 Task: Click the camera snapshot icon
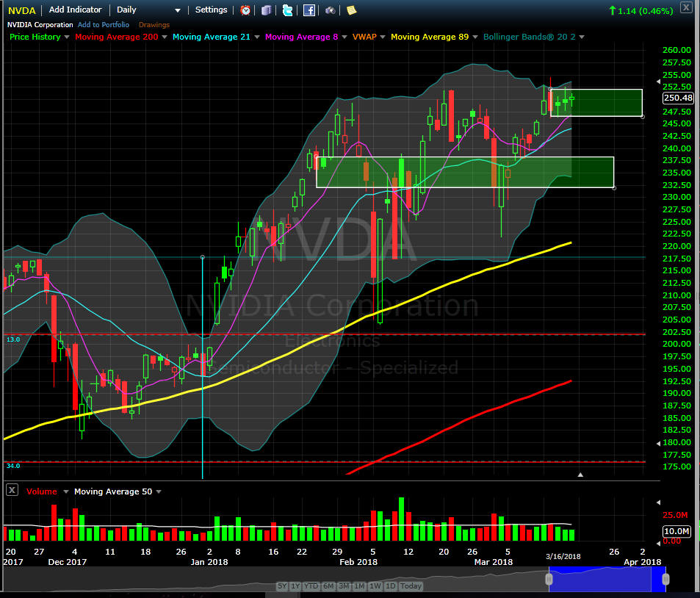coord(331,10)
